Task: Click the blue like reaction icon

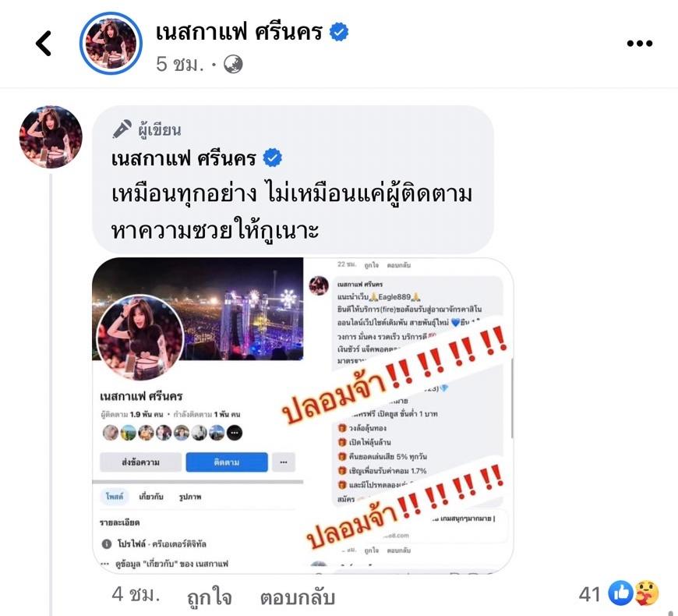Action: click(620, 593)
